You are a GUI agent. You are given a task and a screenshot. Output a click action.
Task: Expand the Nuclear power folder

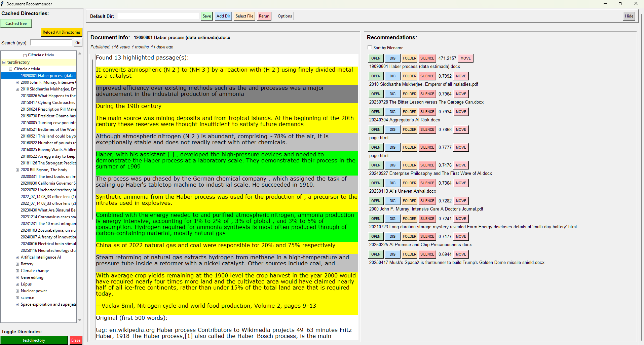click(x=17, y=291)
